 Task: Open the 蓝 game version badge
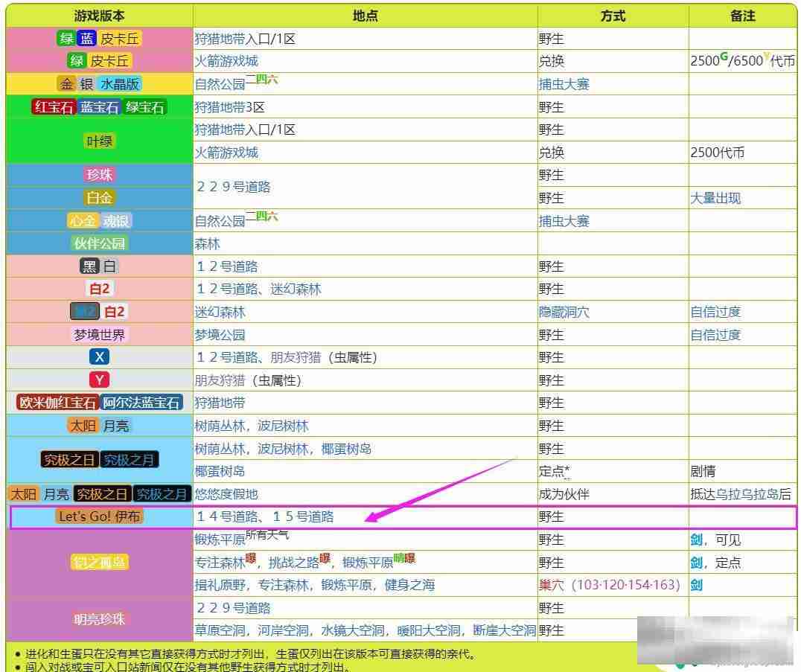coord(86,38)
